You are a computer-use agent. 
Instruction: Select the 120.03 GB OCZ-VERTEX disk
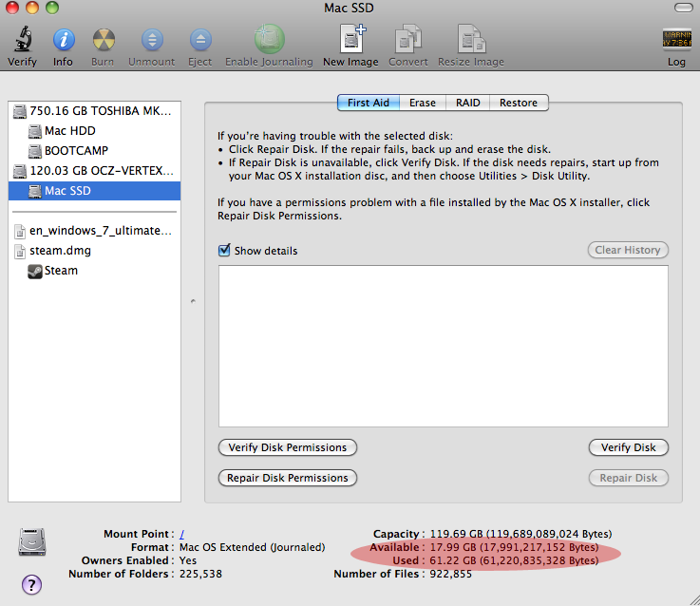[x=94, y=171]
